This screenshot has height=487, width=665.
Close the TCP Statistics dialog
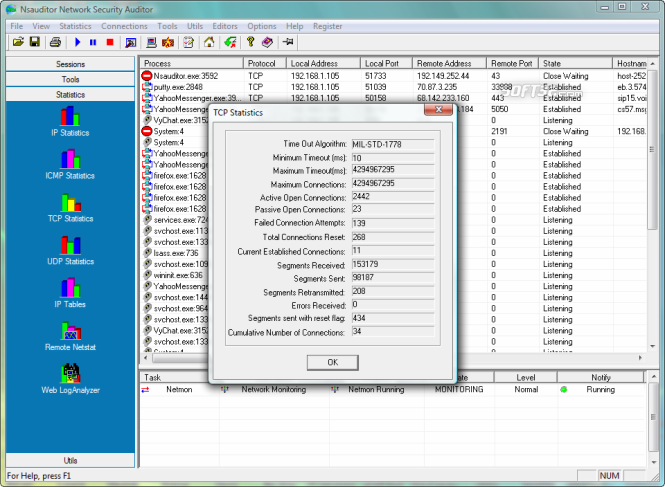pos(439,109)
